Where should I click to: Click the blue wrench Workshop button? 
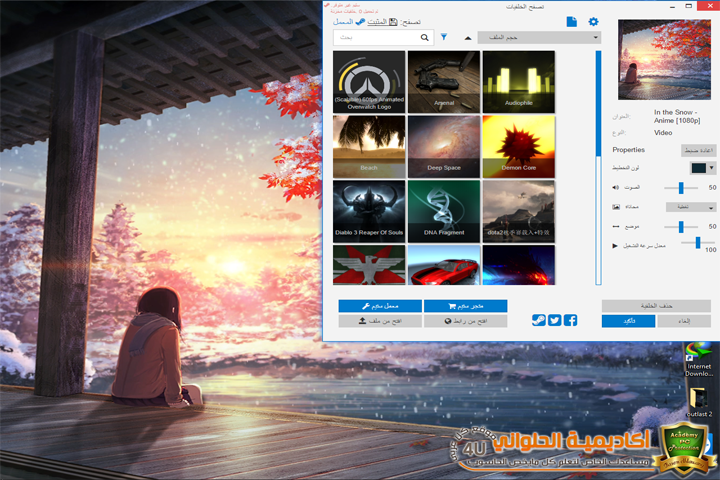(x=380, y=306)
